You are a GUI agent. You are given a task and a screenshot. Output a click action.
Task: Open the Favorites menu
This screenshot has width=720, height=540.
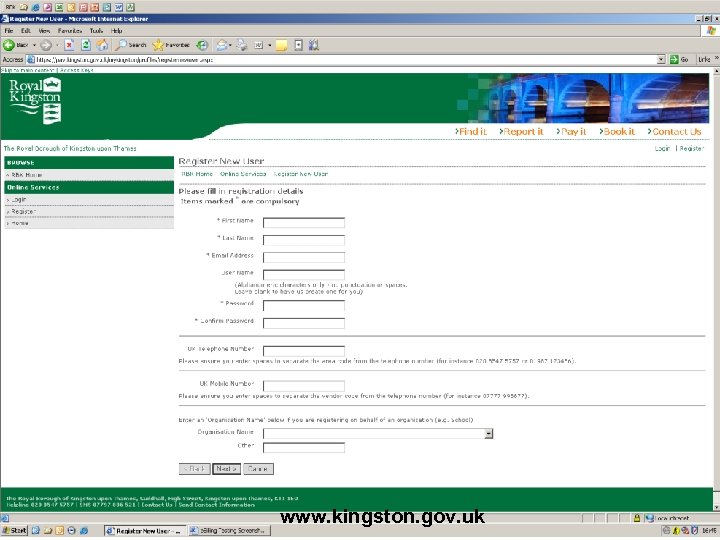70,31
